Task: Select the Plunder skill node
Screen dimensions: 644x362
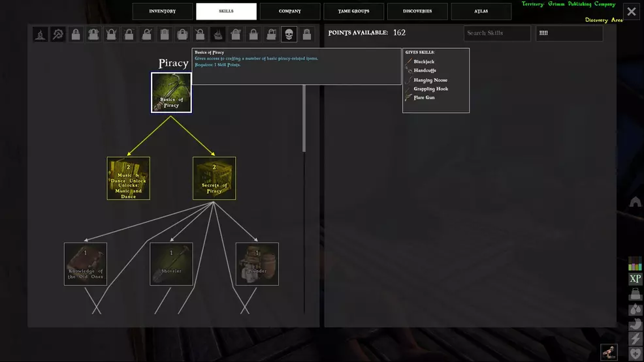Action: [257, 264]
